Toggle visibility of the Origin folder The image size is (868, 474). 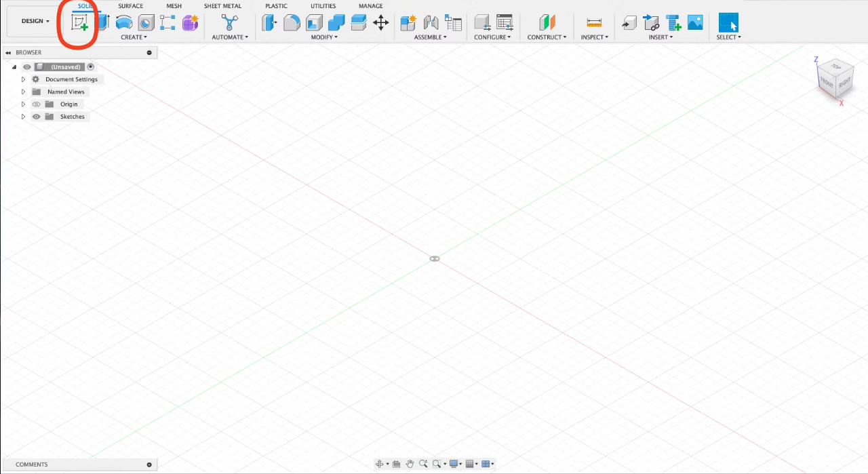point(37,104)
